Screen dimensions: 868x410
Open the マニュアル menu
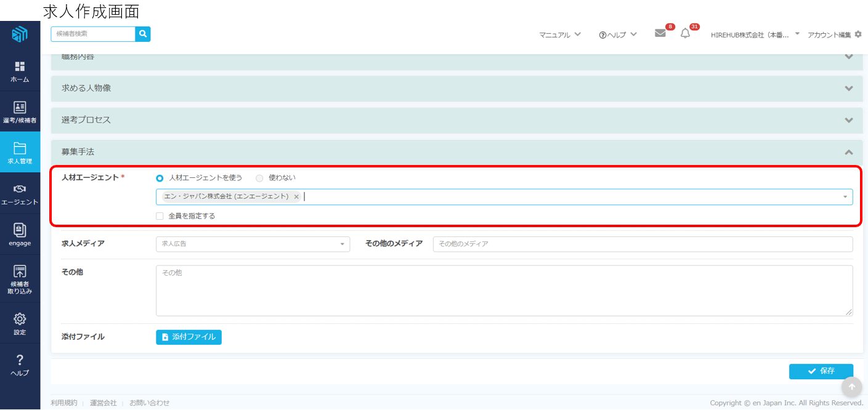[559, 35]
